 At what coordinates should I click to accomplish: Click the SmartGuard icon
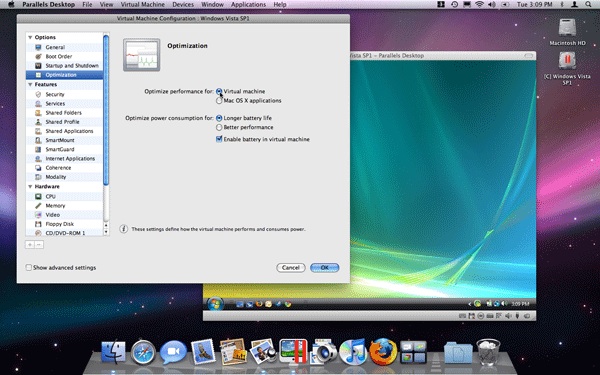[38, 150]
